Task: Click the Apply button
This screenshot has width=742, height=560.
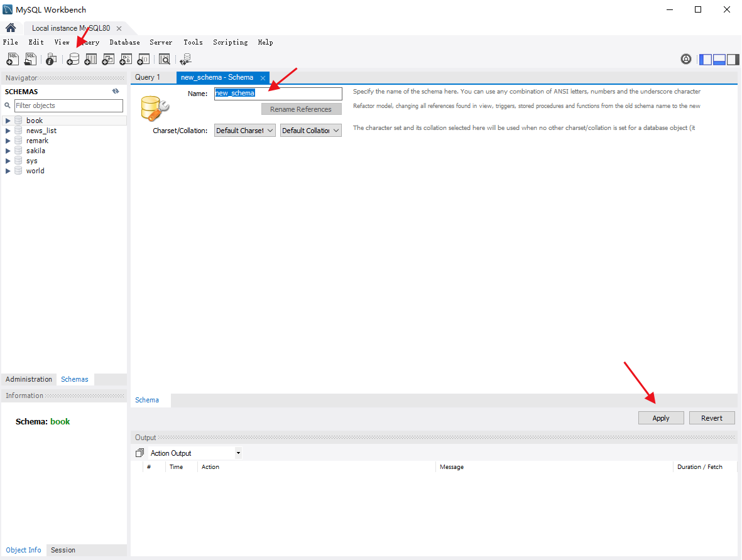Action: pos(661,418)
